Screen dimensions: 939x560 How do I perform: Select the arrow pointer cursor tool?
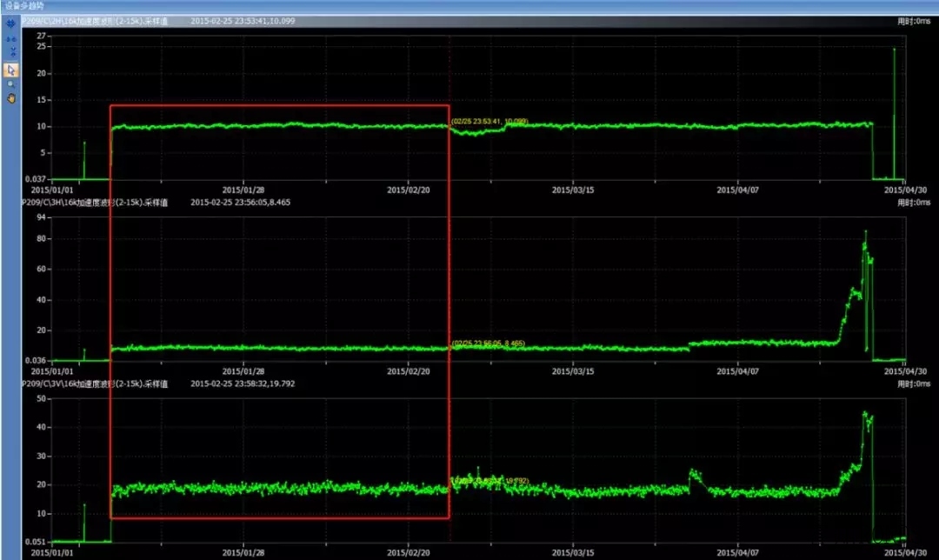coord(11,69)
